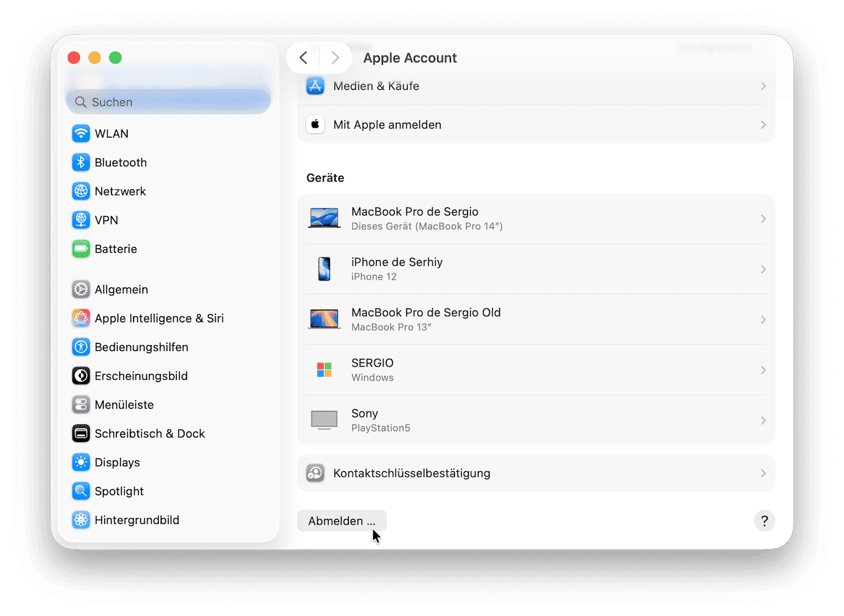The width and height of the screenshot is (844, 616).
Task: Open Schreibtisch & Dock icon
Action: pos(81,434)
